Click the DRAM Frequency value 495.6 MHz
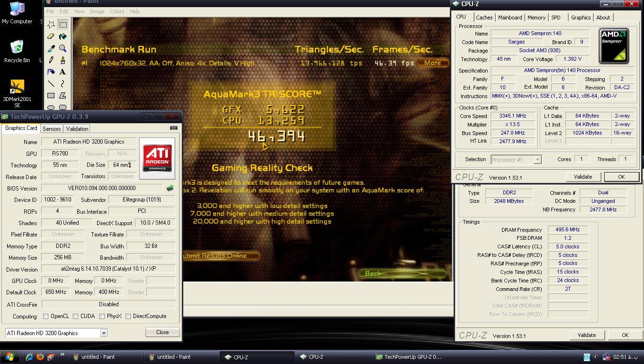This screenshot has height=364, width=644. pyautogui.click(x=568, y=230)
